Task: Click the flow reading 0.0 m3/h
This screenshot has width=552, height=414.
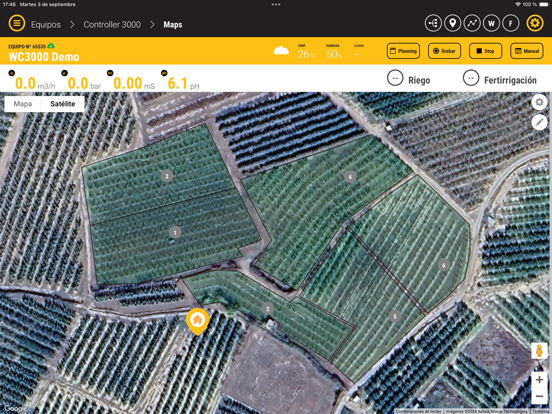Action: tap(35, 83)
